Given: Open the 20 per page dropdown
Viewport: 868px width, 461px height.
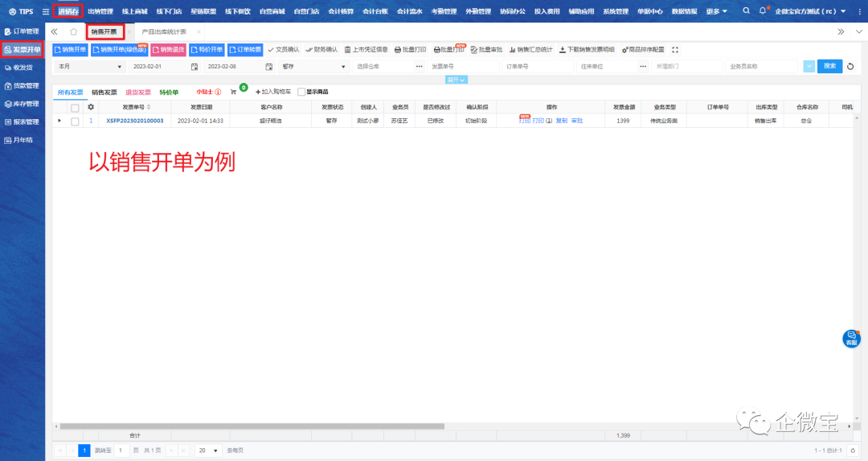Looking at the screenshot, I should (210, 451).
